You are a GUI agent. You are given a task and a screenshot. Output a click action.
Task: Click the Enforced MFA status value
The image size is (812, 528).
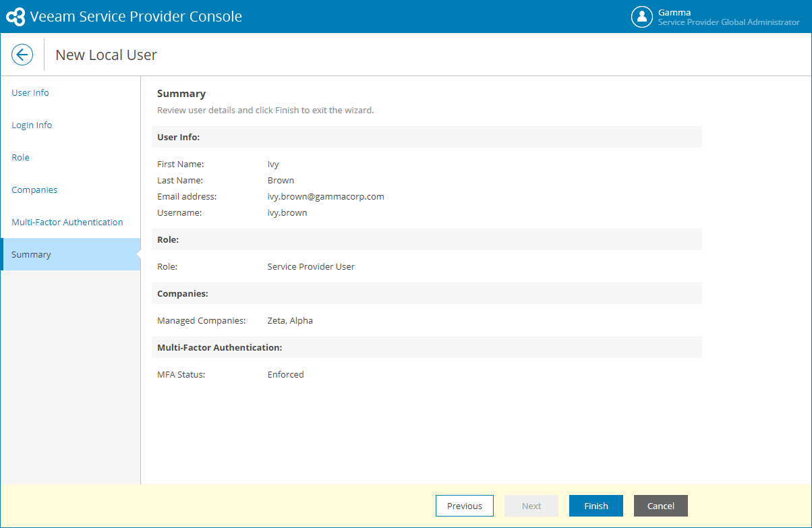286,374
